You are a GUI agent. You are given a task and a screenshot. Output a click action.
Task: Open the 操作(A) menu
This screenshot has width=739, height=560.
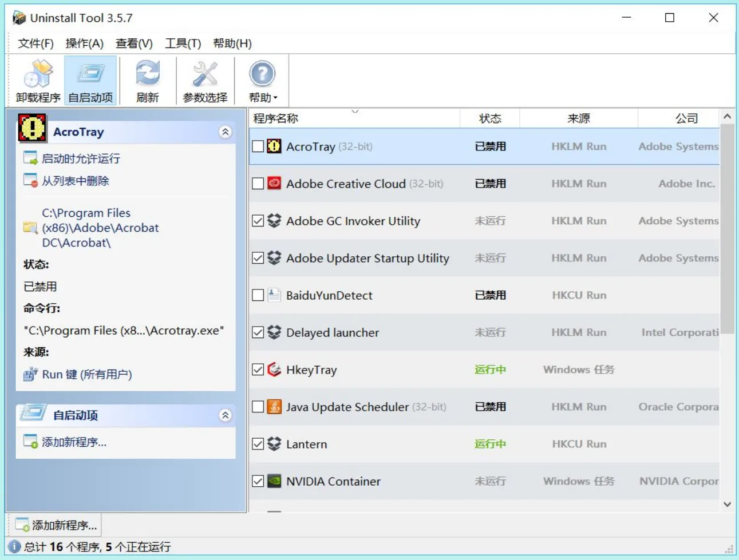pos(84,43)
